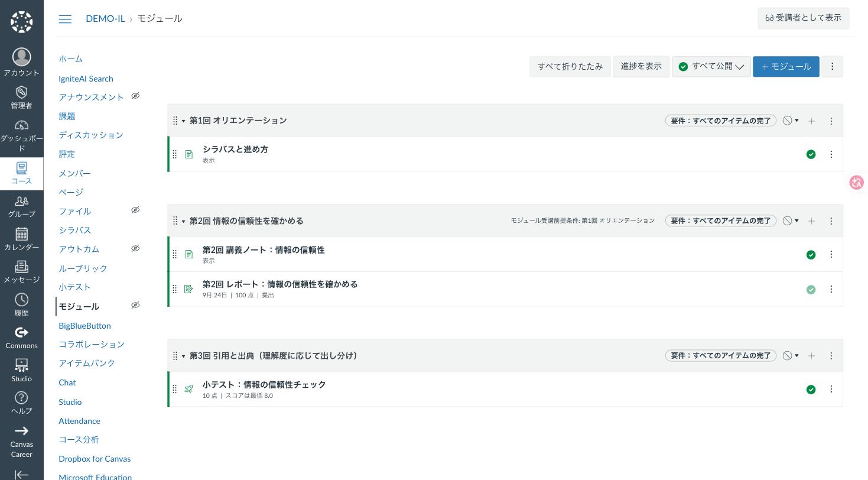Viewport: 868px width, 480px height.
Task: Collapse the 第1回 オリエンテーション module
Action: tap(183, 121)
